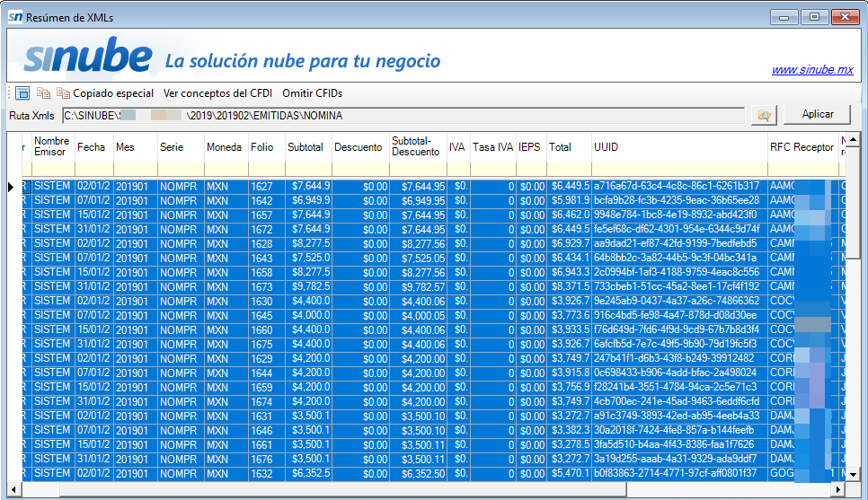Click the RFC Receptor column header

(x=801, y=146)
